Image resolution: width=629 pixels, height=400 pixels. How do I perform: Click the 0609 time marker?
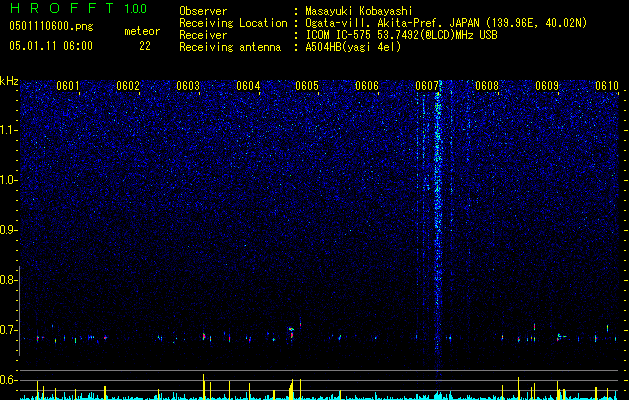click(547, 86)
